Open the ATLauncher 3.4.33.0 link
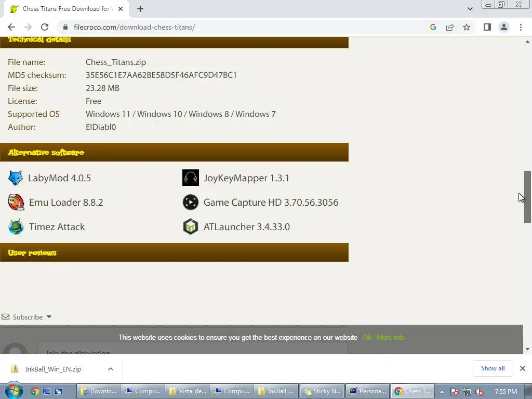The height and width of the screenshot is (399, 532). click(x=247, y=227)
